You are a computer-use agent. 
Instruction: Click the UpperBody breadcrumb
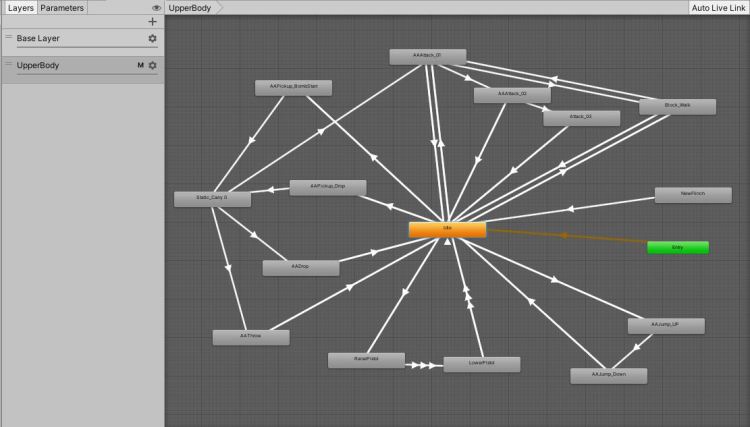click(x=188, y=7)
